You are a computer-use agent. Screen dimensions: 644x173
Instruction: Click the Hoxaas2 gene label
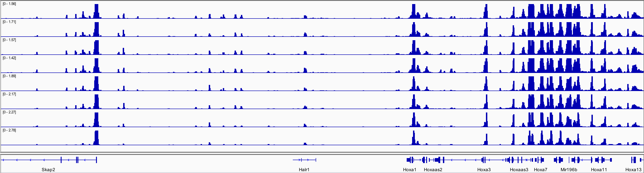click(433, 170)
